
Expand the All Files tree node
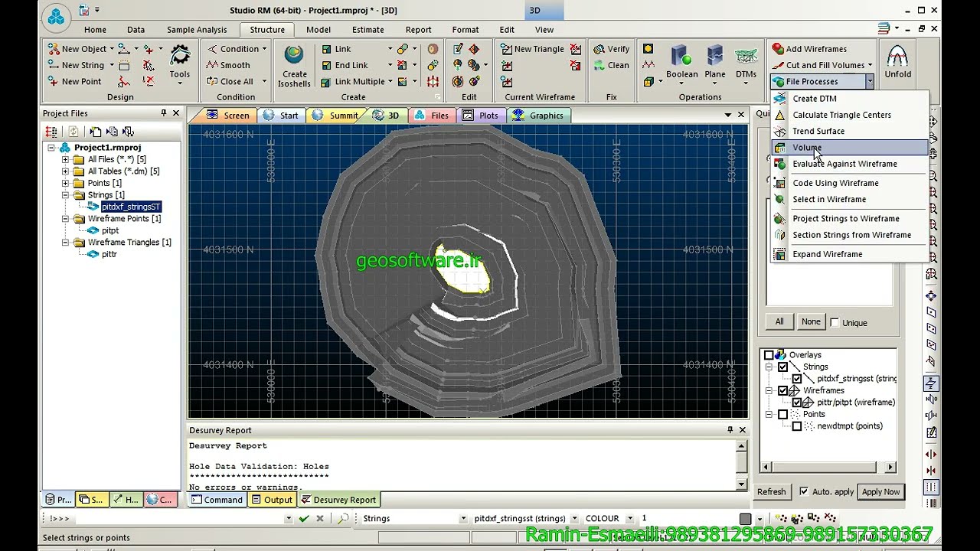pos(65,159)
